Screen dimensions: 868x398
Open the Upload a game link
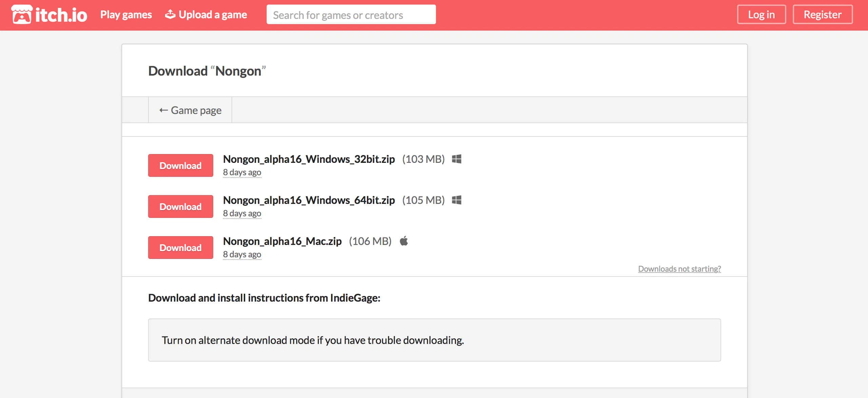point(206,15)
